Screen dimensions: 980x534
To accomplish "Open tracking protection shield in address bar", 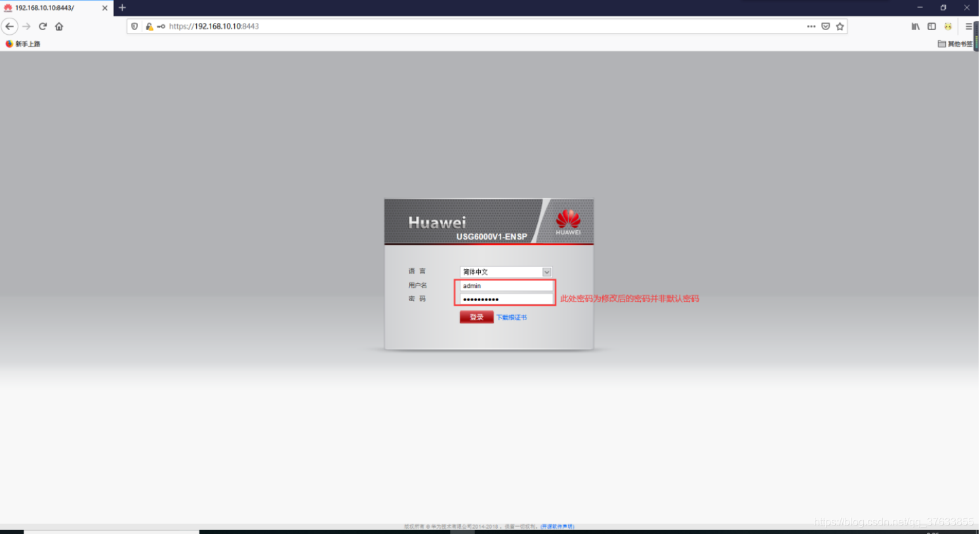I will (x=134, y=26).
